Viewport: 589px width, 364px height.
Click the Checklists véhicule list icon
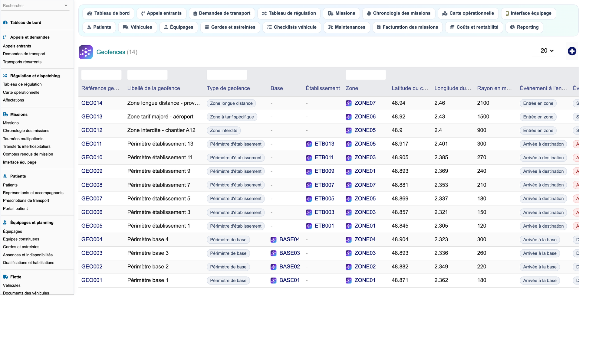click(269, 27)
